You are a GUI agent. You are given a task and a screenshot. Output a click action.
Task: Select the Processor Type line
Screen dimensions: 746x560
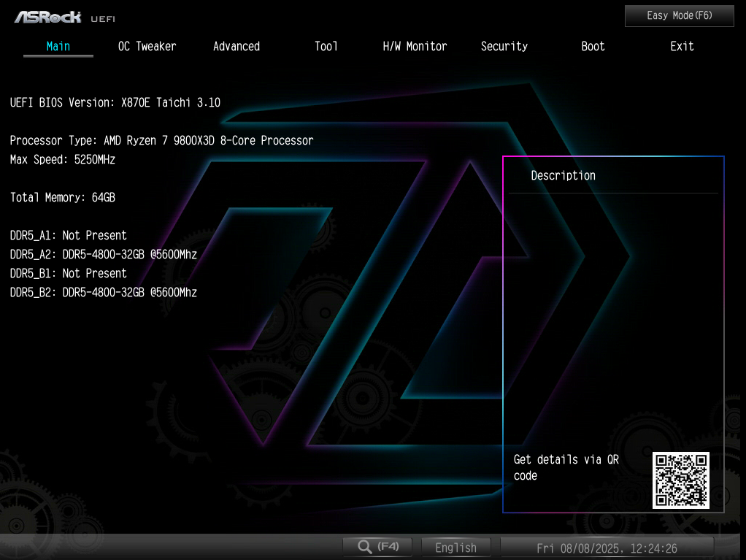162,140
